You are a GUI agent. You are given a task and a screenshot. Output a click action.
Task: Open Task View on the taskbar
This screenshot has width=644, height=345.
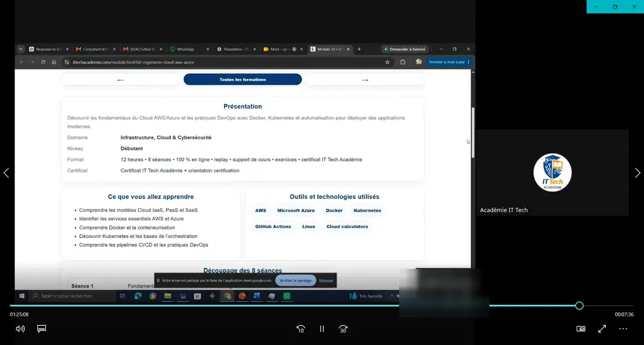pyautogui.click(x=122, y=296)
